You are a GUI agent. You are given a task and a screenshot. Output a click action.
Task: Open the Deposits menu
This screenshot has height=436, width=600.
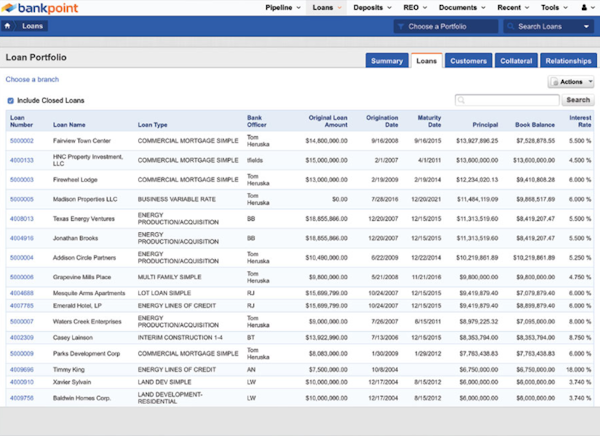(371, 7)
